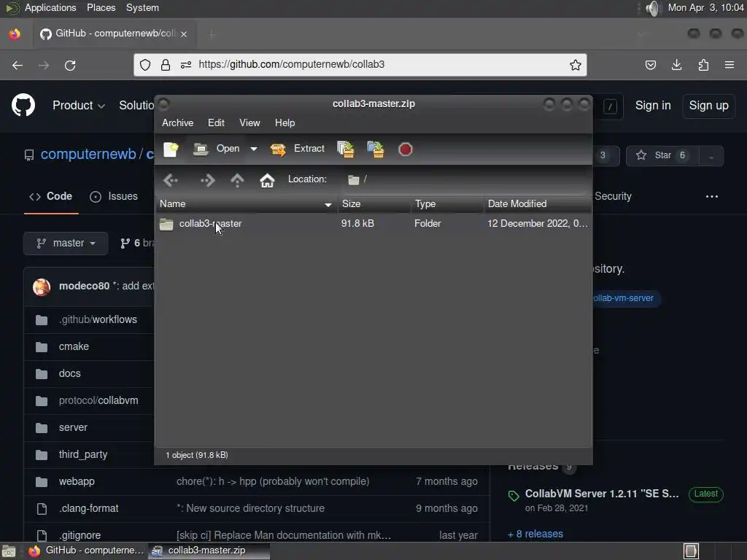
Task: Click the archive Location path field
Action: [467, 179]
